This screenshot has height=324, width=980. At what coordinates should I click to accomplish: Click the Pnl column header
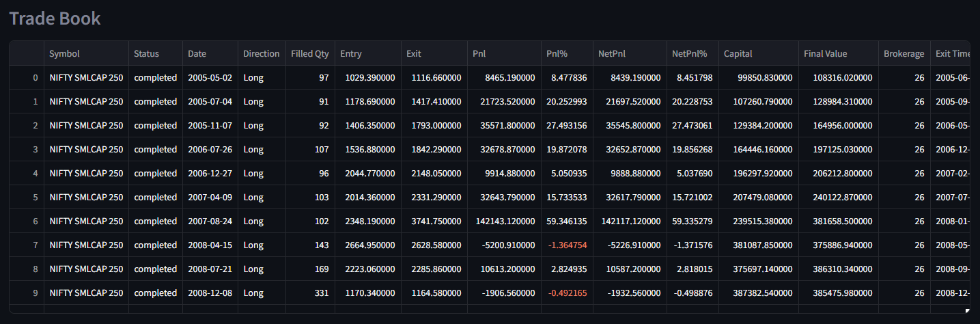[504, 53]
